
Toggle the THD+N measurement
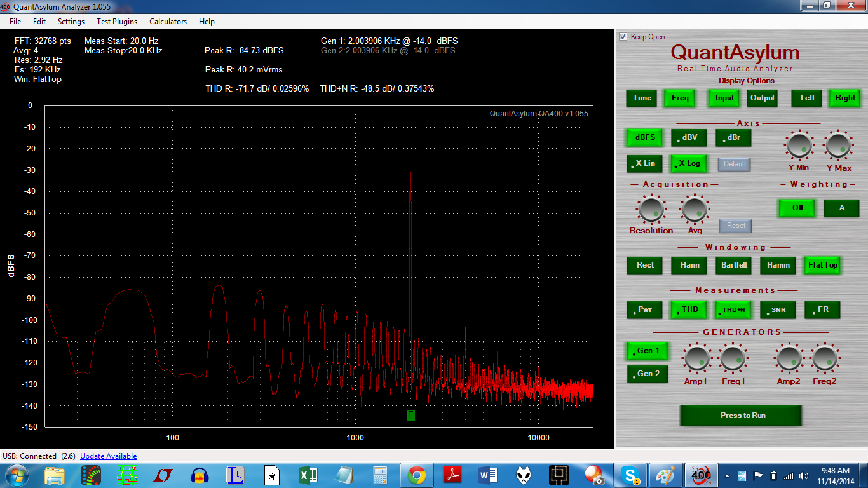pos(733,309)
